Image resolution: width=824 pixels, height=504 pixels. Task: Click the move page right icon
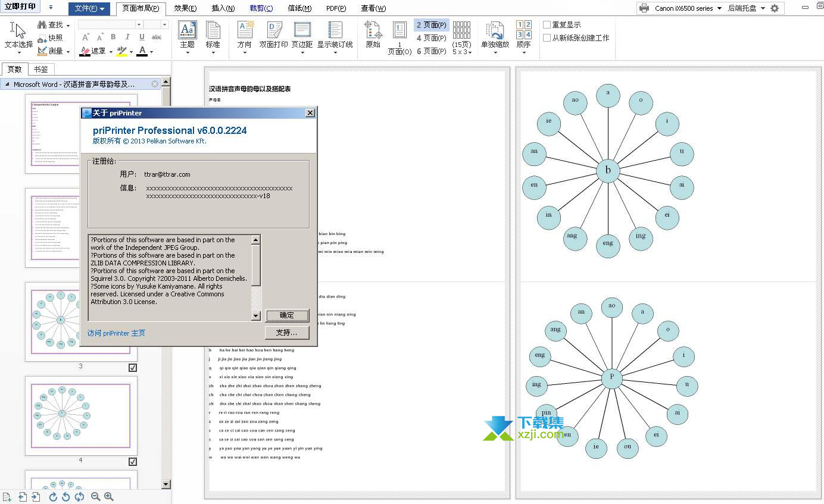tap(36, 497)
